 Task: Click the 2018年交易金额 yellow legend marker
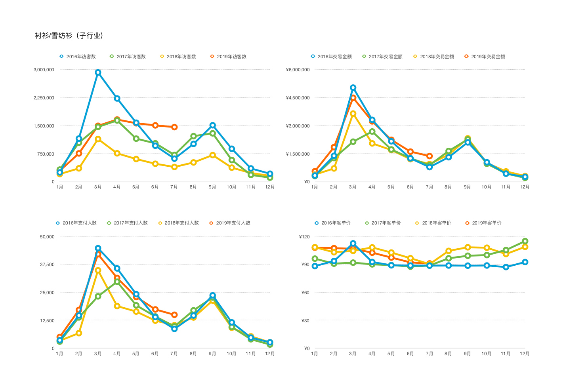(415, 56)
